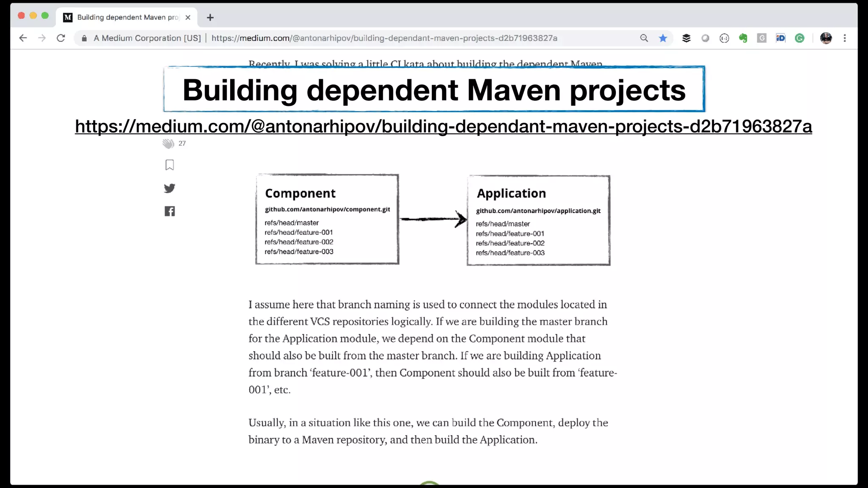Open the blue iD extension icon
This screenshot has height=488, width=868.
tap(780, 38)
